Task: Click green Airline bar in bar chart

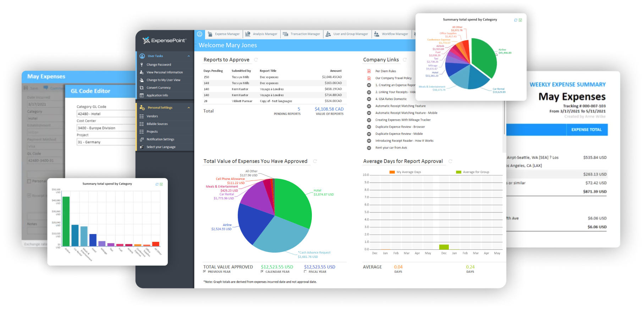Action: [66, 221]
